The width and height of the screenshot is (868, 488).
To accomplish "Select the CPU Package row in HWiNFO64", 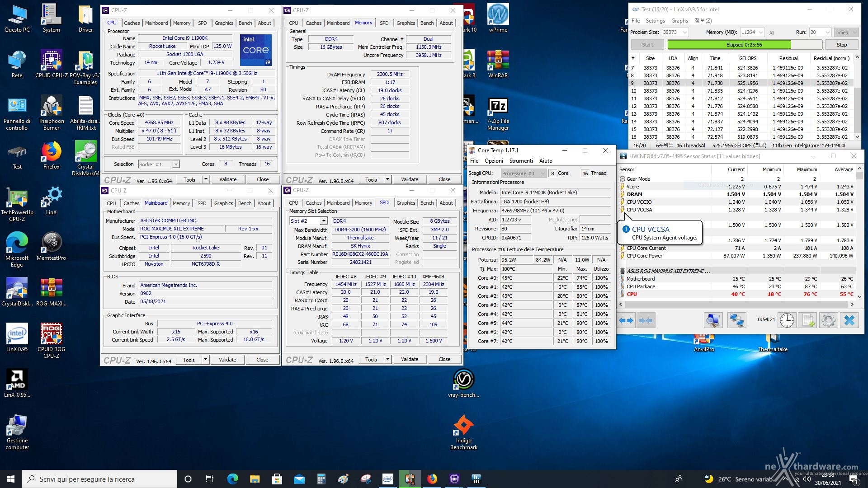I will [x=736, y=286].
